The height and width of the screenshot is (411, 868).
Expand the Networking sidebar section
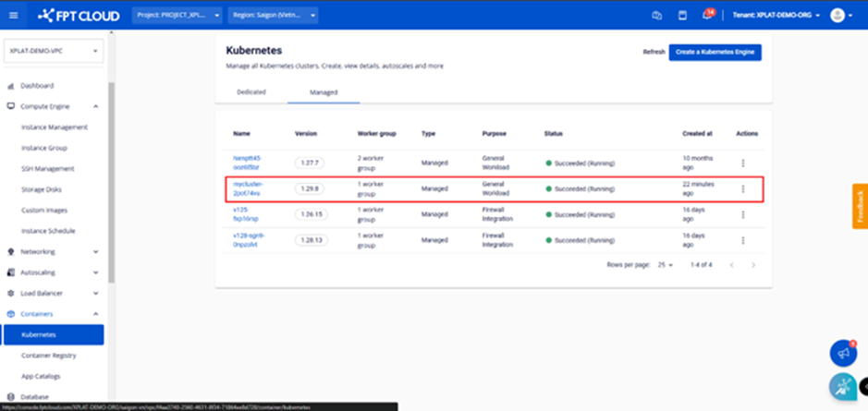tap(96, 251)
